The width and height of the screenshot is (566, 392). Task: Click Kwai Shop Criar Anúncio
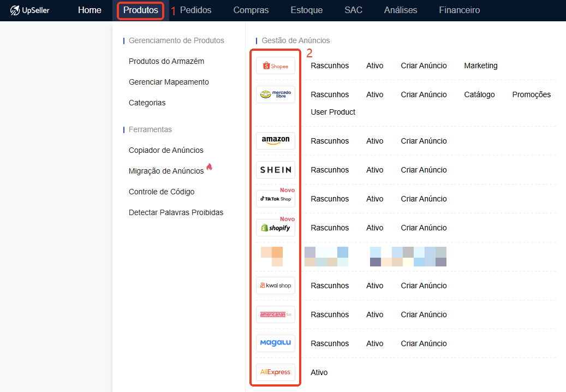(x=424, y=286)
